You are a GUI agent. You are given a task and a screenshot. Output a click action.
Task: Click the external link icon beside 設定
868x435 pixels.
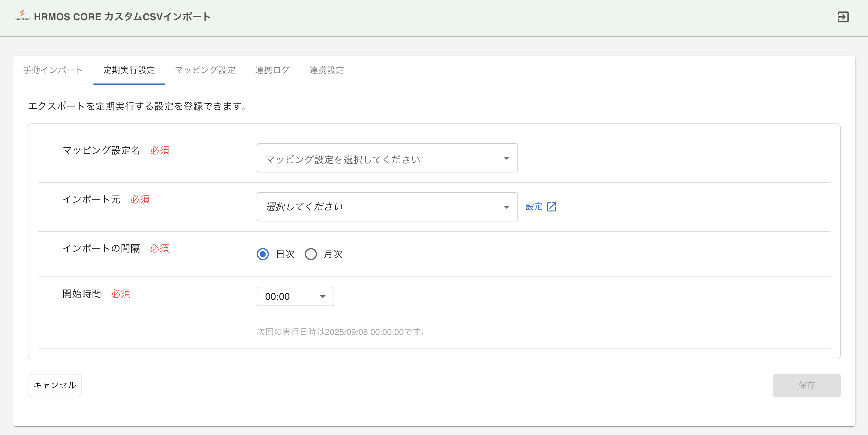click(552, 207)
